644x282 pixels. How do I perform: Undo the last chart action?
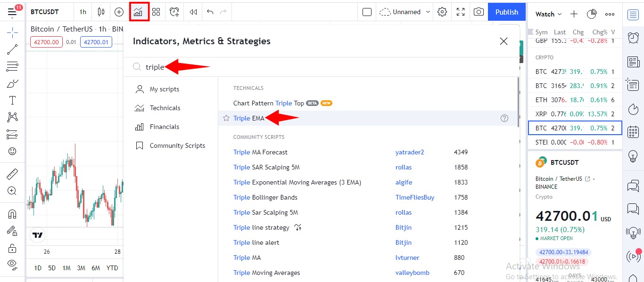[x=210, y=12]
